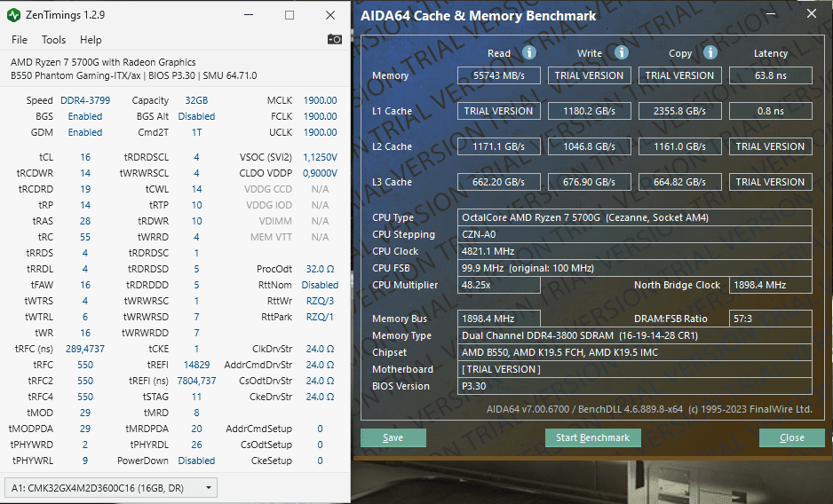The image size is (833, 504).
Task: Show the Write column info icon
Action: click(621, 52)
